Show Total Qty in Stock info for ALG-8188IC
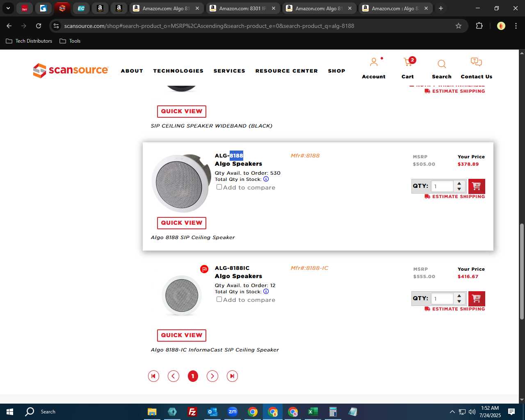This screenshot has width=525, height=420. [266, 292]
